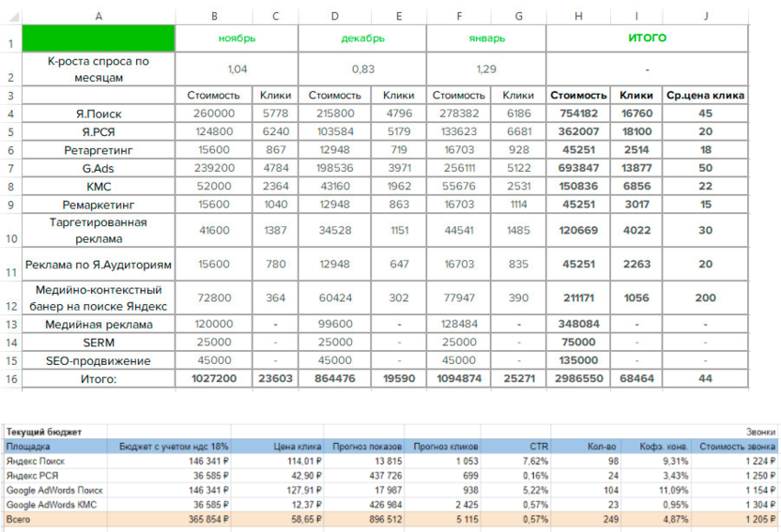The width and height of the screenshot is (781, 532).
Task: Select the "Площадка" header in lower table
Action: [28, 448]
